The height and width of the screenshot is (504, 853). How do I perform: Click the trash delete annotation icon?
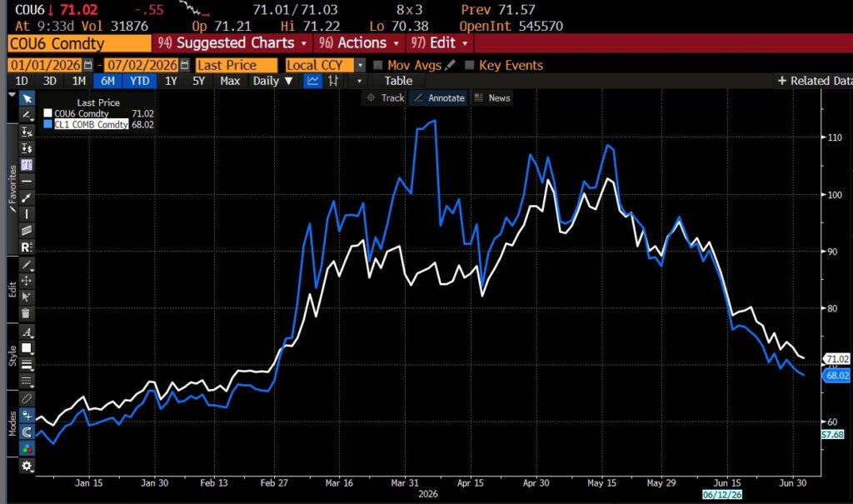pyautogui.click(x=26, y=313)
